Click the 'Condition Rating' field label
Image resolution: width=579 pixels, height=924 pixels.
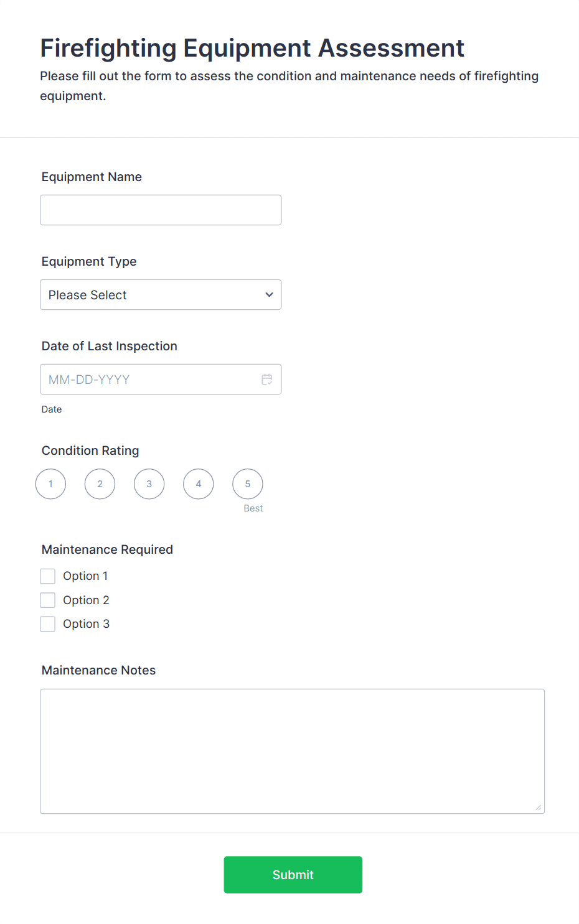pos(90,450)
